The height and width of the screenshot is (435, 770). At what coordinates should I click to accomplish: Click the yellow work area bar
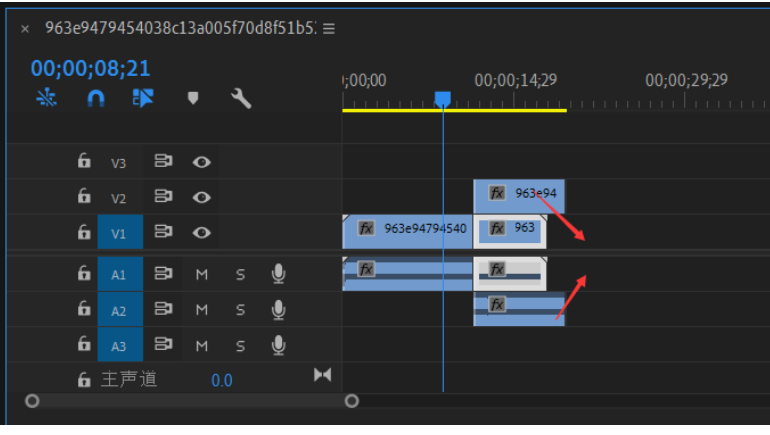[x=454, y=110]
